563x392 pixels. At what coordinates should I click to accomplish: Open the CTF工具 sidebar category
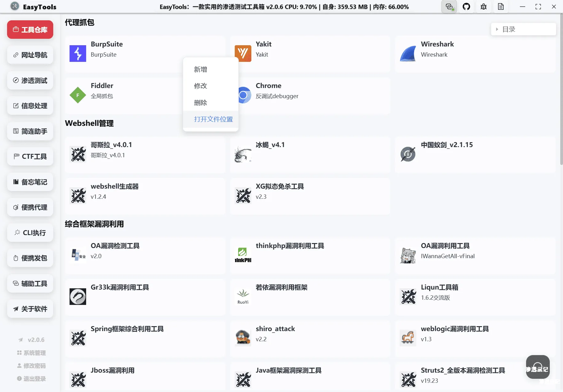point(30,156)
